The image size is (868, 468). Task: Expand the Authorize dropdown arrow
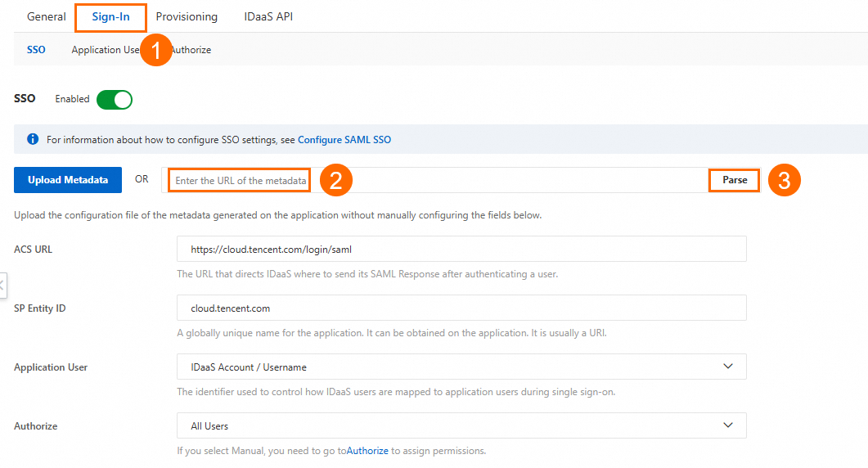point(728,425)
